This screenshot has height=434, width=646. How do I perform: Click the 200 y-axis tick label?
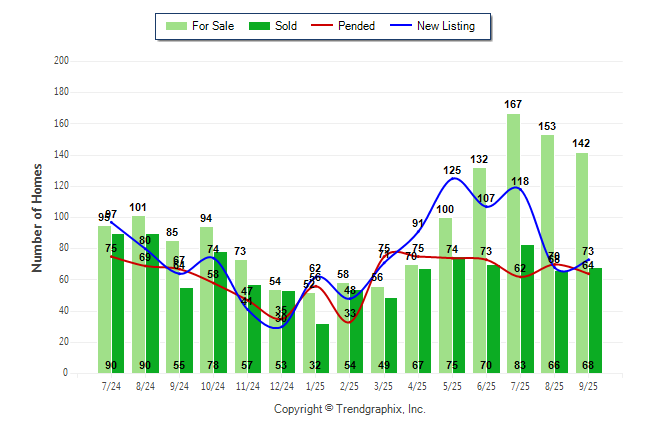(x=61, y=61)
